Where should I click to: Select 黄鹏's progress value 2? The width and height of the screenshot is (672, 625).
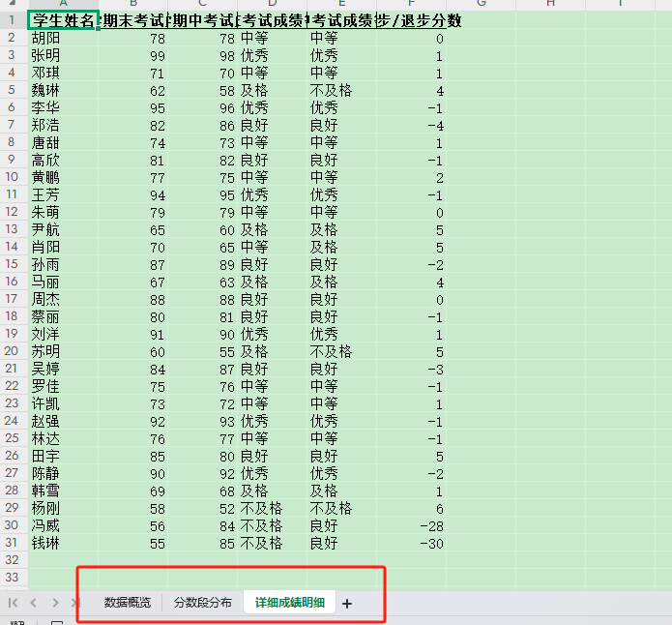click(x=412, y=177)
